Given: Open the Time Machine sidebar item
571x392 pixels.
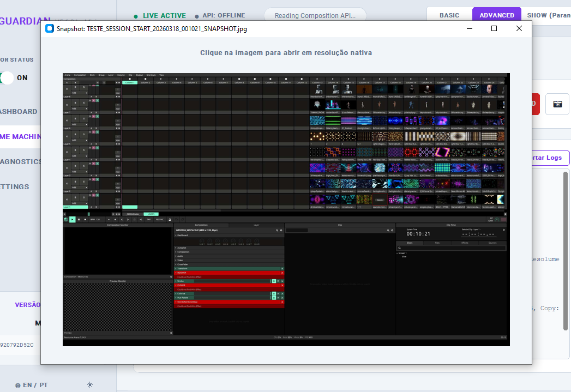Looking at the screenshot, I should [20, 136].
